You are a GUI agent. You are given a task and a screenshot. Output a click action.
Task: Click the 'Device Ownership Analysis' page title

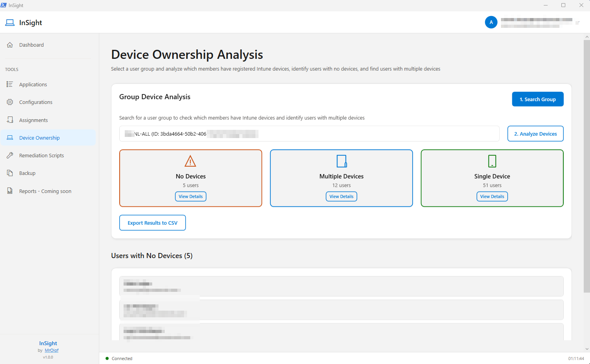tap(187, 55)
